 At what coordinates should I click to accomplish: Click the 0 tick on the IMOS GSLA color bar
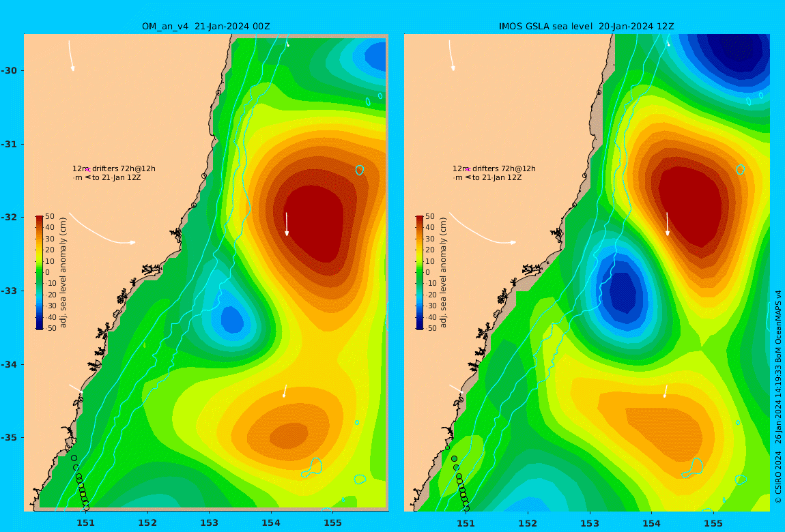(x=427, y=273)
